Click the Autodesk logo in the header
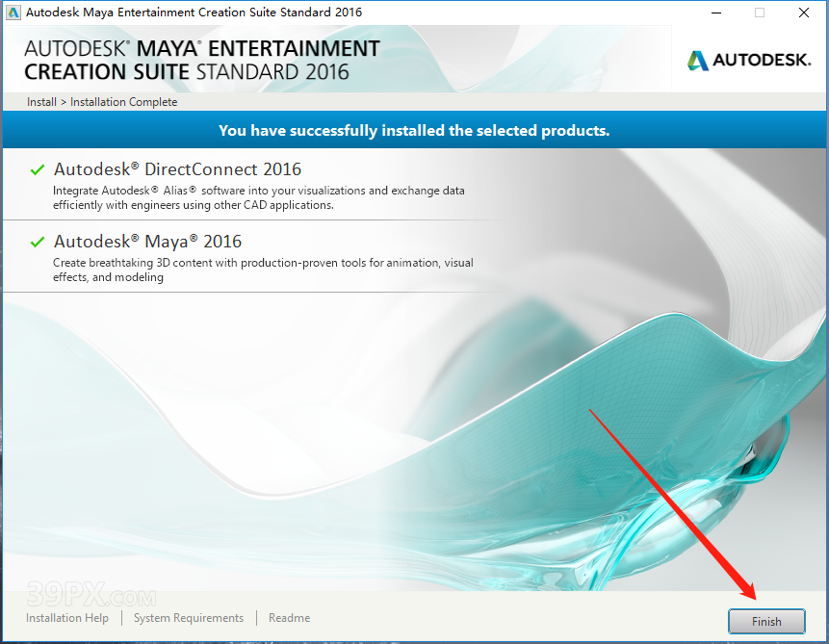This screenshot has height=644, width=829. point(749,61)
